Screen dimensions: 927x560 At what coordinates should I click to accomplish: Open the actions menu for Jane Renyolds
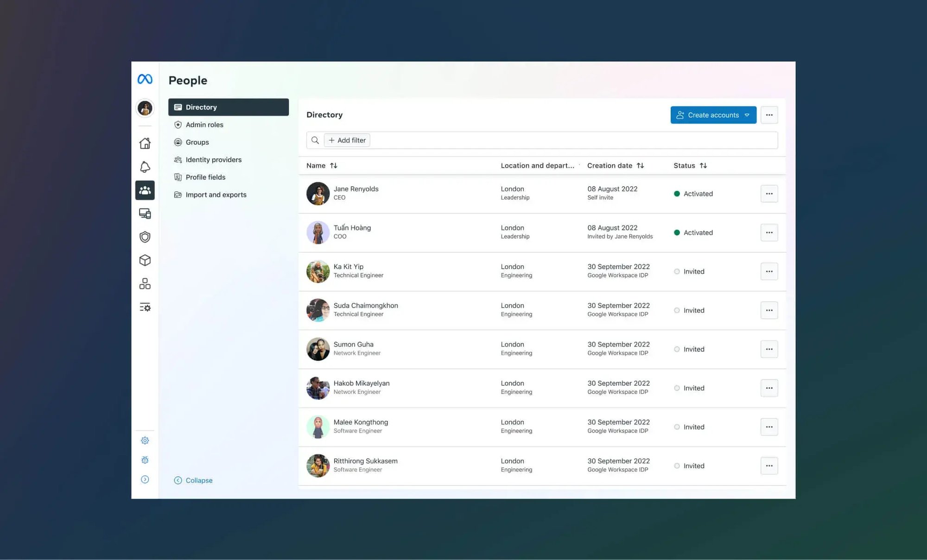[769, 194]
